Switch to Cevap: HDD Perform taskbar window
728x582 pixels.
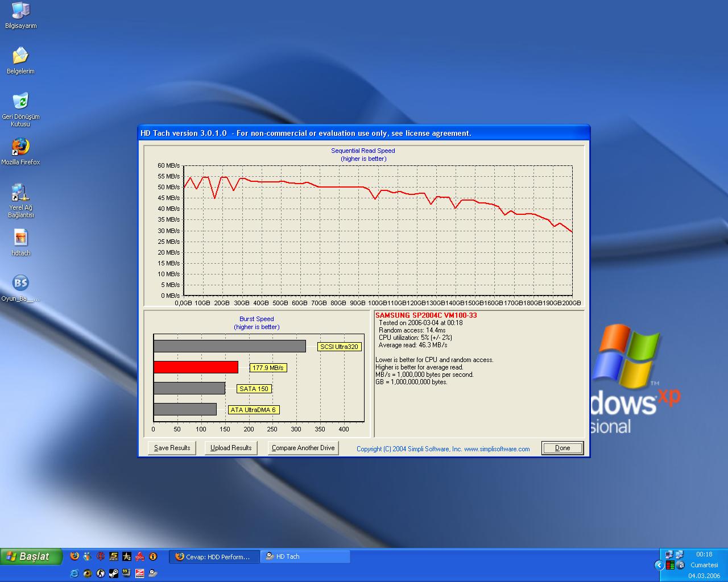[214, 556]
